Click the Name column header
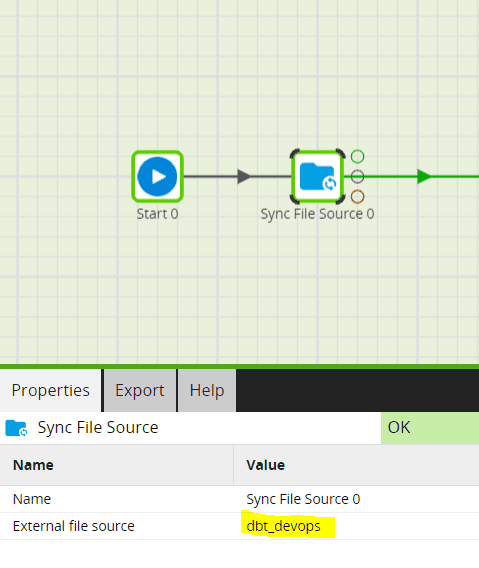 coord(33,465)
